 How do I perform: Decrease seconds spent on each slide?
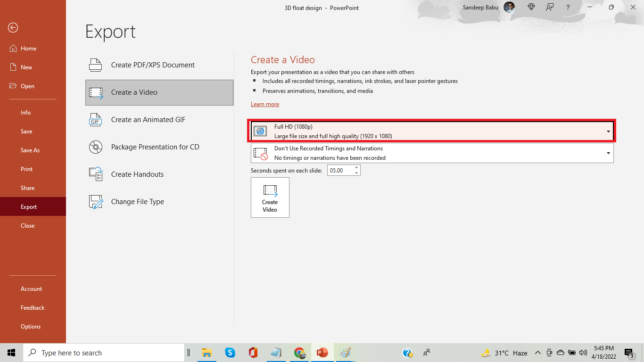tap(356, 173)
